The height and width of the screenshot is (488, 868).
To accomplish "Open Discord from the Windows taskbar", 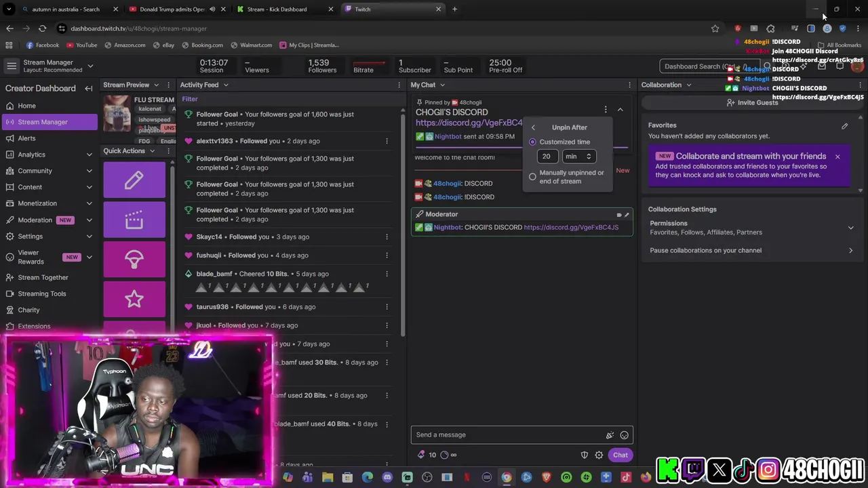I will 387,477.
